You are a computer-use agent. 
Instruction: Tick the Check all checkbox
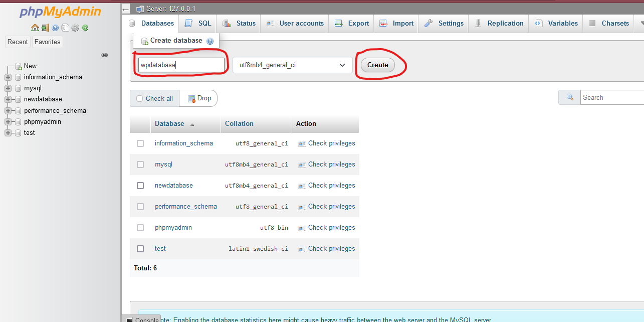tap(140, 99)
